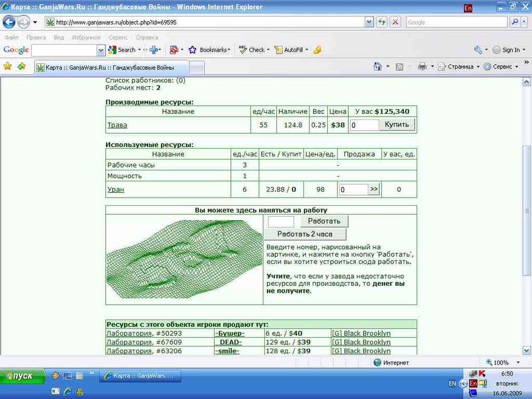Open the Уран resource link
The height and width of the screenshot is (399, 532).
click(116, 189)
